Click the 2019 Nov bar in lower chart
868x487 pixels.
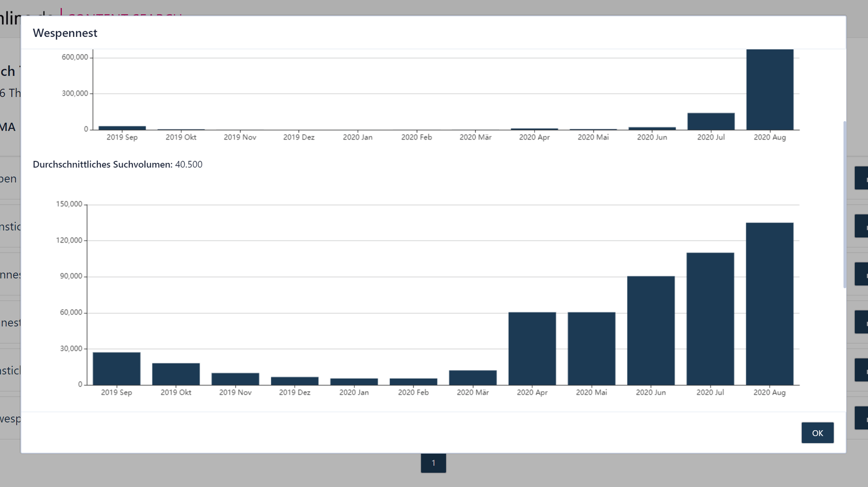click(235, 379)
